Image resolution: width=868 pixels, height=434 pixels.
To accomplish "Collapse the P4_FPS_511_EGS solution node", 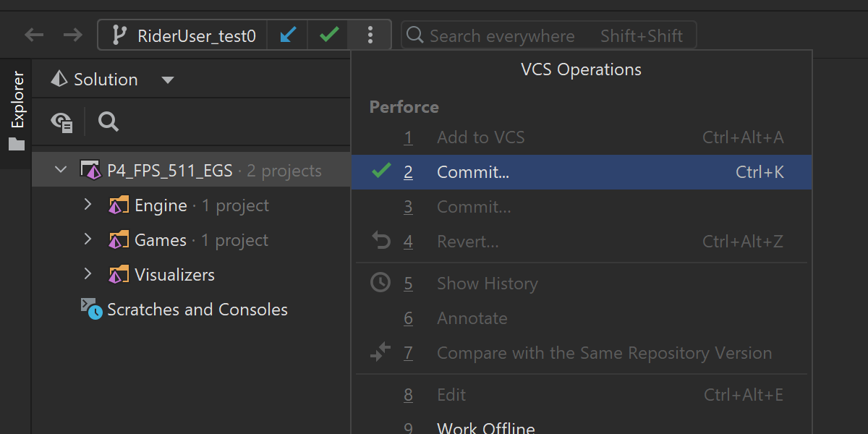I will pos(61,171).
